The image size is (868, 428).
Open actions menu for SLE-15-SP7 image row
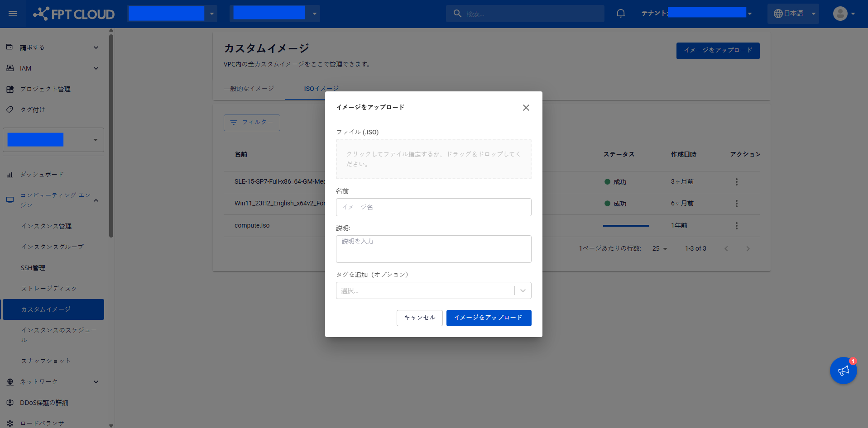tap(736, 182)
